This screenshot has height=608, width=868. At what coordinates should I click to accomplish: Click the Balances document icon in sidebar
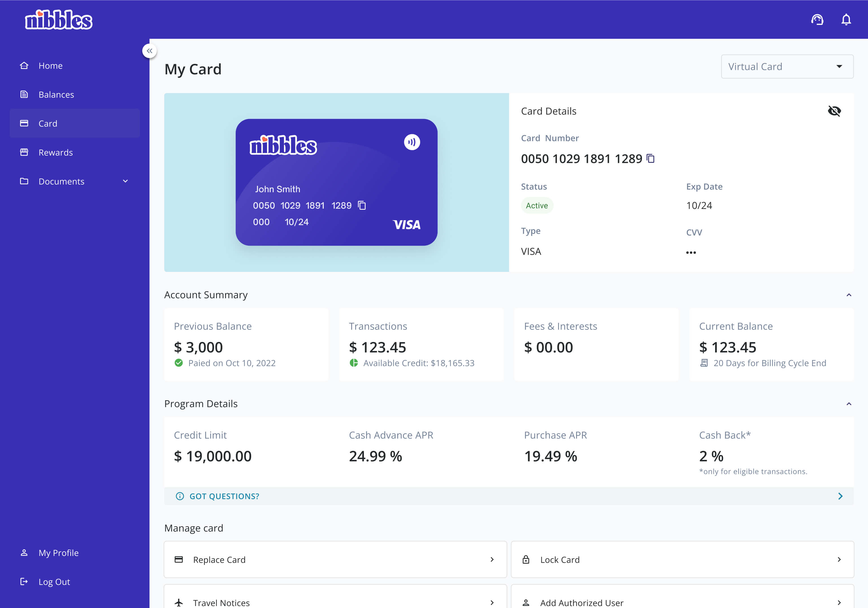(x=24, y=94)
